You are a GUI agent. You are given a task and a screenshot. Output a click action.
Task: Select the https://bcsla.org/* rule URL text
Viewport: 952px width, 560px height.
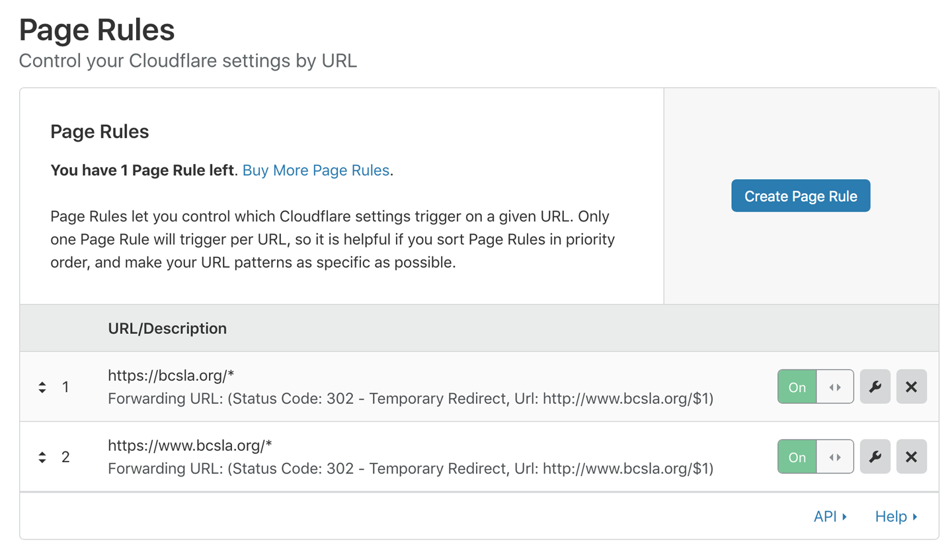tap(171, 376)
